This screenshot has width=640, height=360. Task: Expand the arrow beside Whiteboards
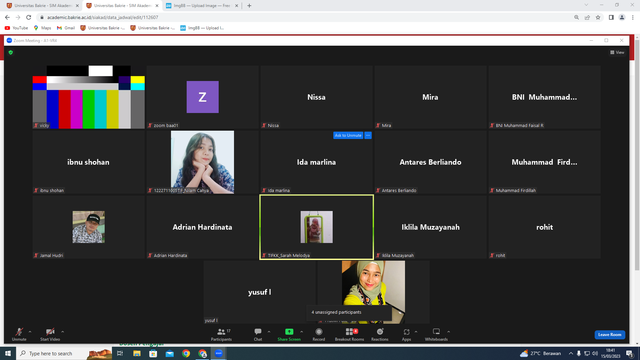tap(448, 331)
